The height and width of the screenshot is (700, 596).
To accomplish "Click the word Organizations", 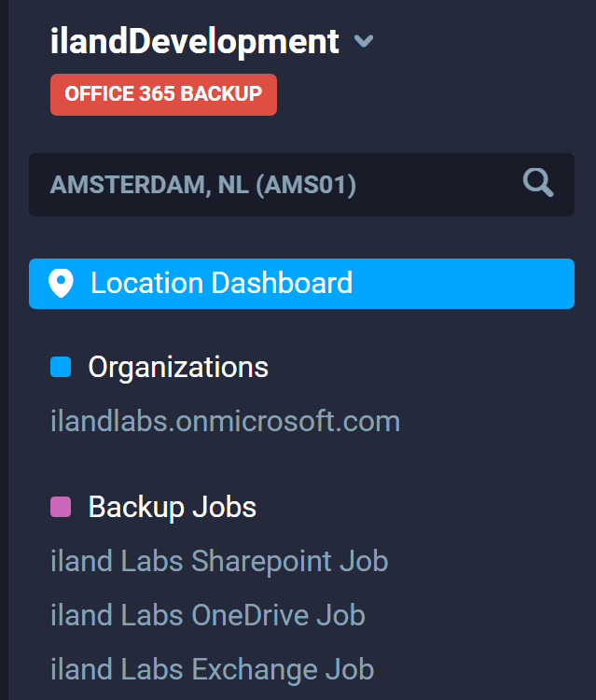I will pyautogui.click(x=178, y=368).
